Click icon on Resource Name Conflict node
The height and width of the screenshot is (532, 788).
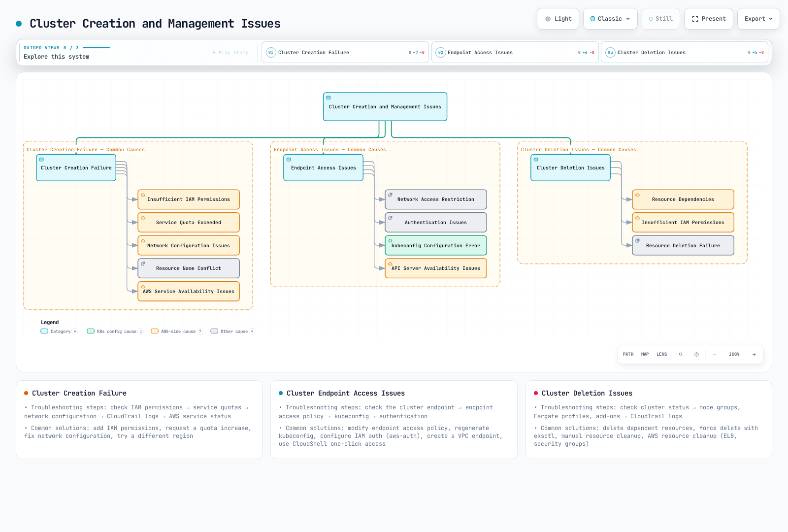[x=143, y=264]
